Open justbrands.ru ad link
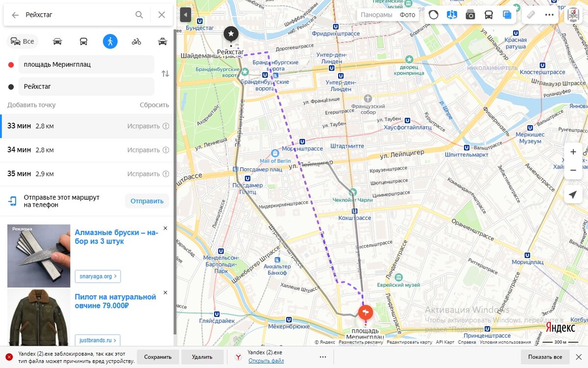Screen dimensions: 588x368 click(98, 340)
